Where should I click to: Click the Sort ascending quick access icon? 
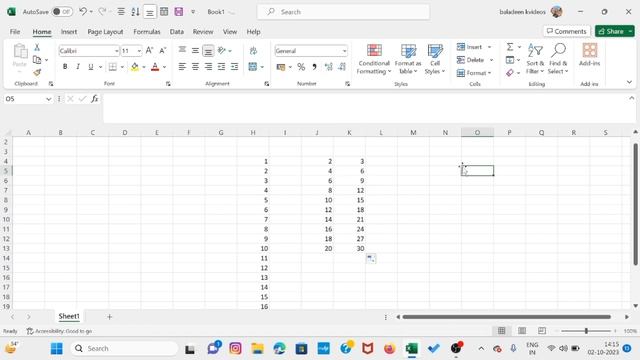136,12
